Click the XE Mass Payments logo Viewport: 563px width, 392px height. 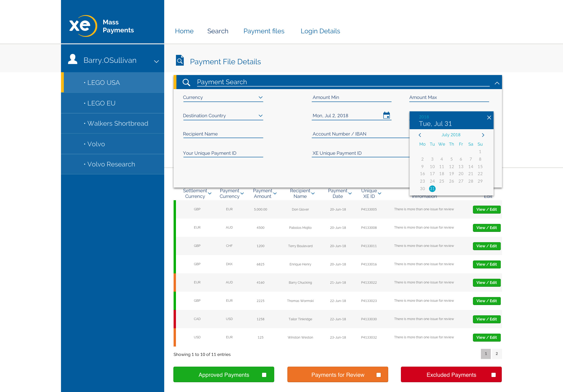coord(83,26)
